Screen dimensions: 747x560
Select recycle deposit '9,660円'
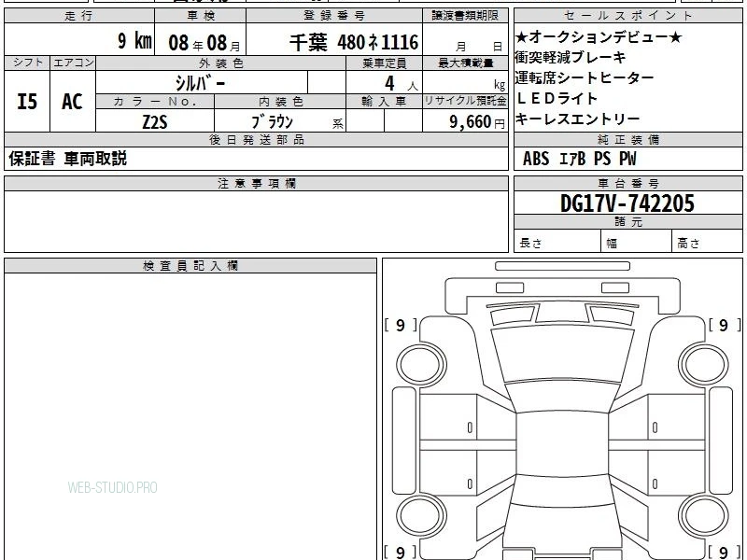(477, 122)
